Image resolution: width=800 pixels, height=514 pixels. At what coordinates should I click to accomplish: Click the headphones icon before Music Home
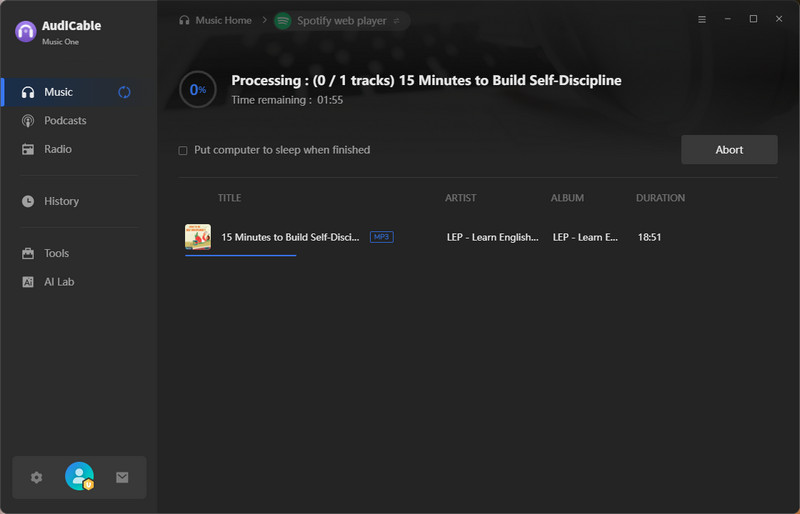tap(184, 20)
